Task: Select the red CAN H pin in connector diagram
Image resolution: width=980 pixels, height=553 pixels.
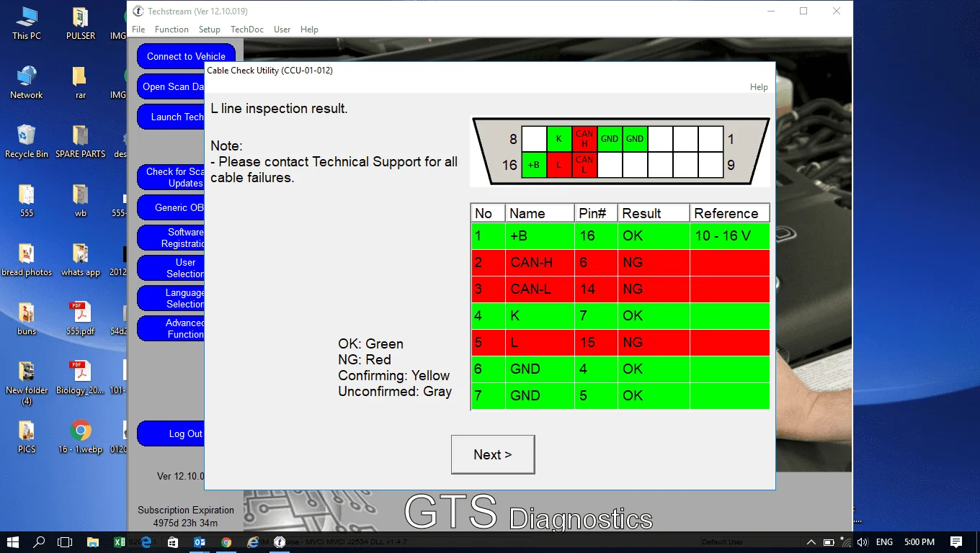Action: coord(584,139)
